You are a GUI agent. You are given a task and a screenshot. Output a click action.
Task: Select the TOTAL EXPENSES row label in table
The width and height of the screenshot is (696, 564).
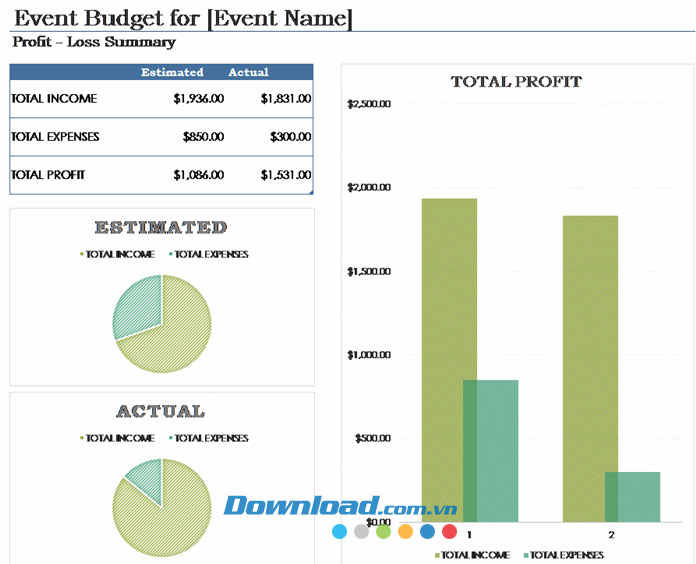coord(55,137)
